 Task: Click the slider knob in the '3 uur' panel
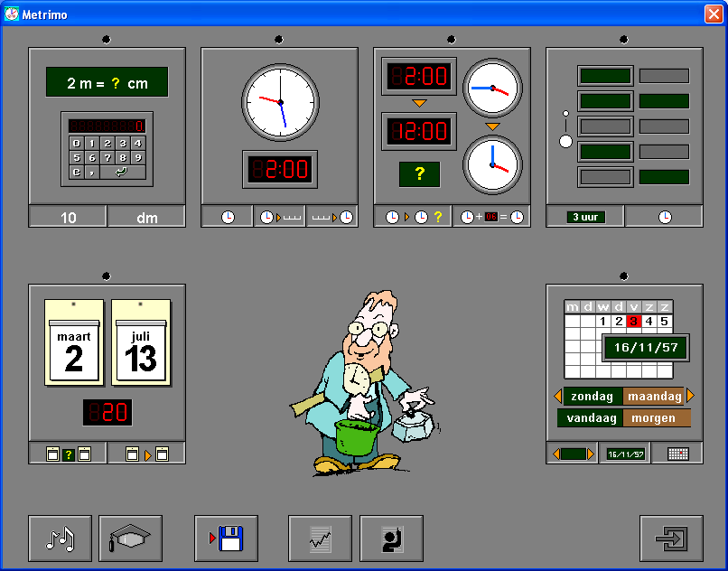[x=565, y=141]
